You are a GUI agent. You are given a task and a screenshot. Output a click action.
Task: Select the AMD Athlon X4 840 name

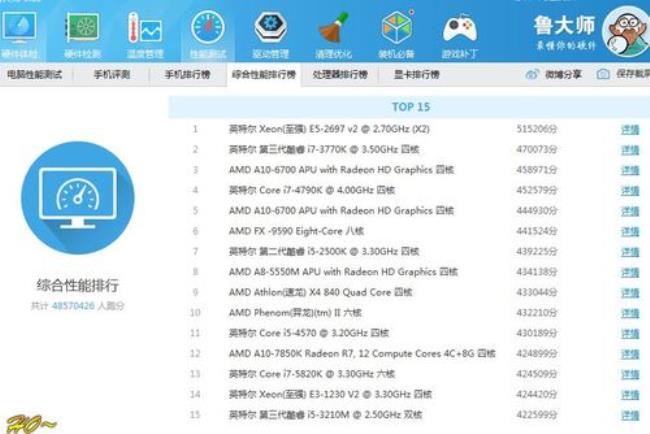click(x=320, y=292)
